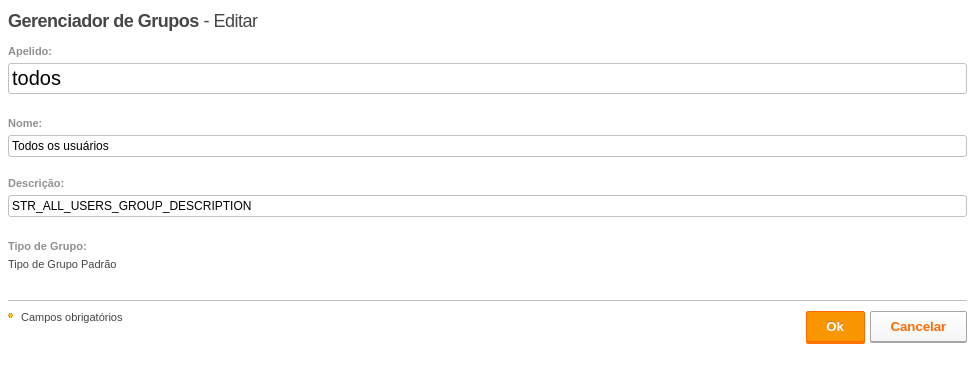Screen dimensions: 975x377
Task: Click the orange required-fields asterisk icon
Action: click(x=11, y=316)
